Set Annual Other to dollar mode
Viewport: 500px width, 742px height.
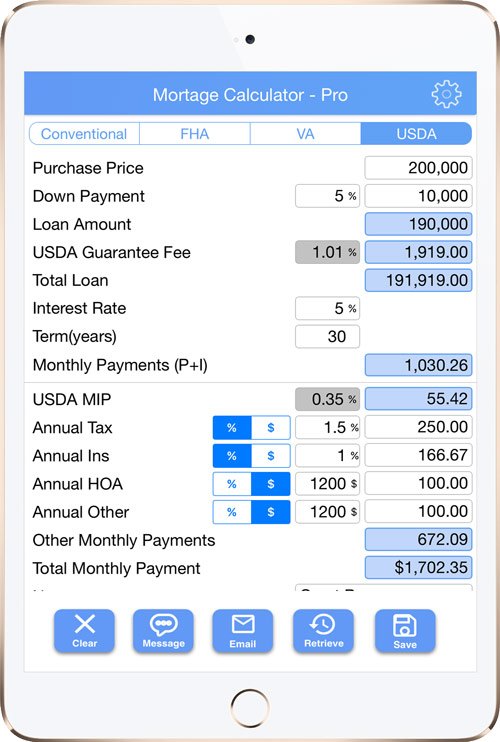pos(271,512)
